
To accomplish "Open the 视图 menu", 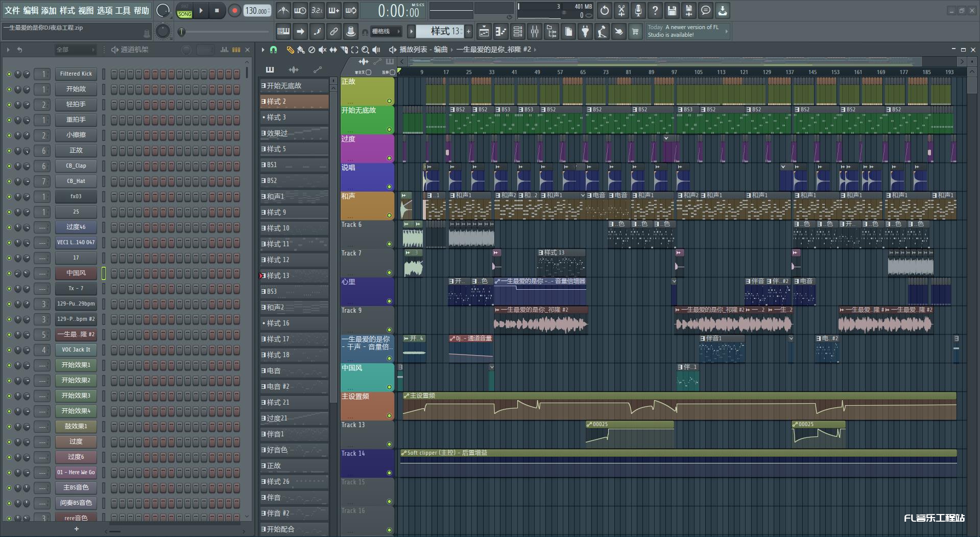I will click(x=86, y=10).
